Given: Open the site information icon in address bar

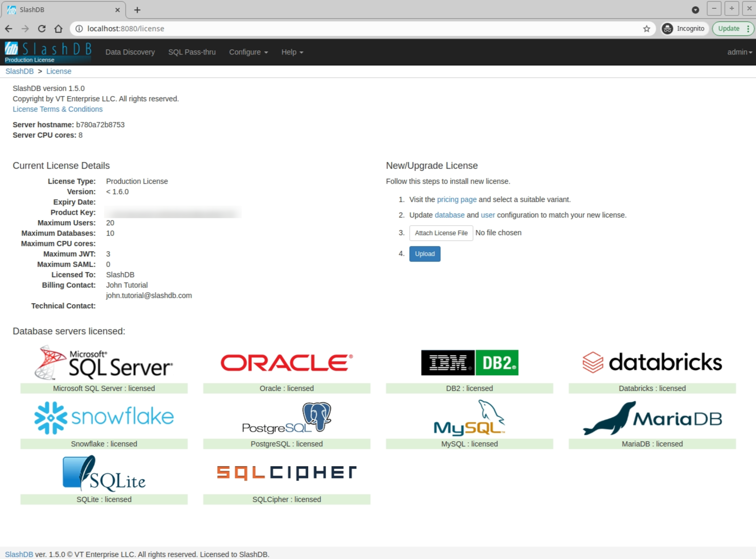Looking at the screenshot, I should pos(79,29).
